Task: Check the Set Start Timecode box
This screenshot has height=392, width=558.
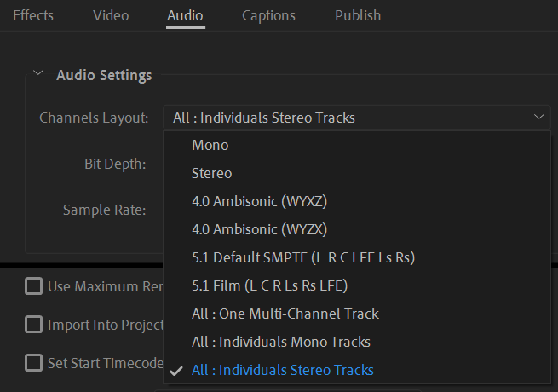Action: (x=33, y=363)
